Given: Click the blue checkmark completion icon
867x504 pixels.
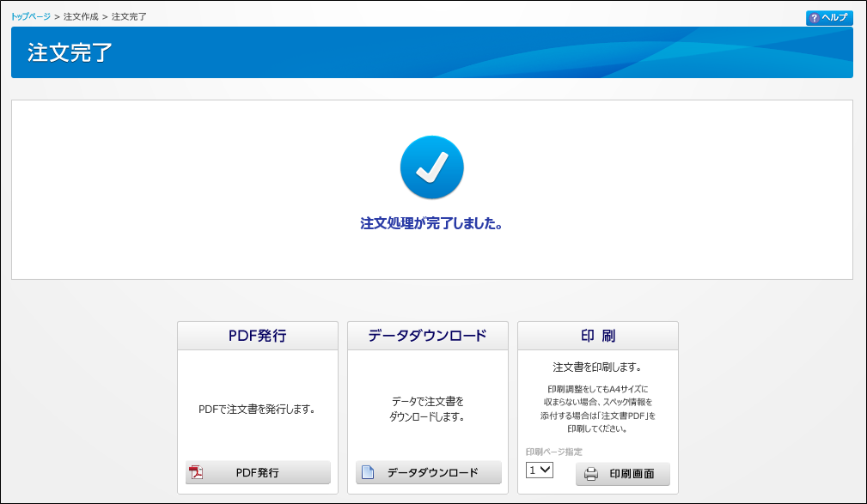Looking at the screenshot, I should tap(431, 167).
